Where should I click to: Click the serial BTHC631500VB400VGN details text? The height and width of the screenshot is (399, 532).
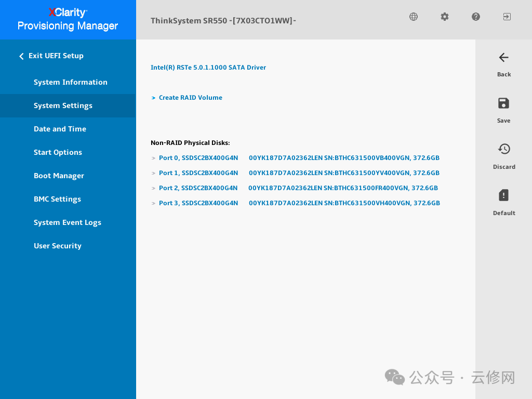[x=344, y=158]
